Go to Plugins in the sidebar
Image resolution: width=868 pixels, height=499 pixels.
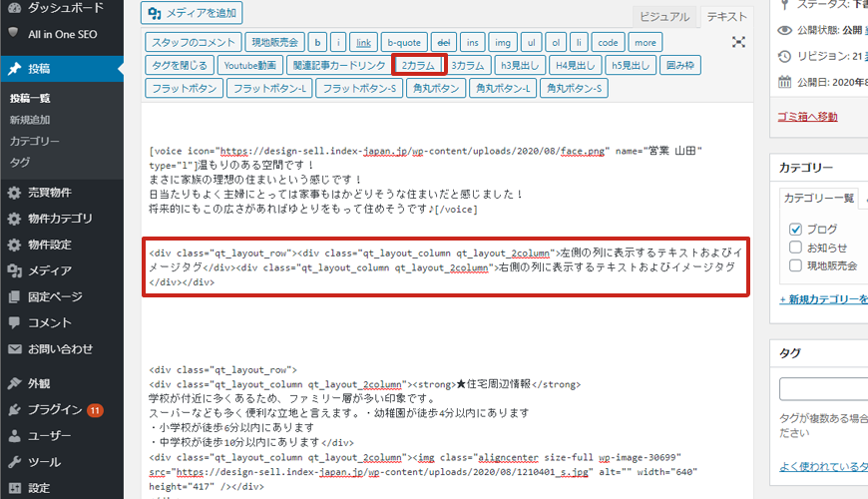pyautogui.click(x=55, y=409)
